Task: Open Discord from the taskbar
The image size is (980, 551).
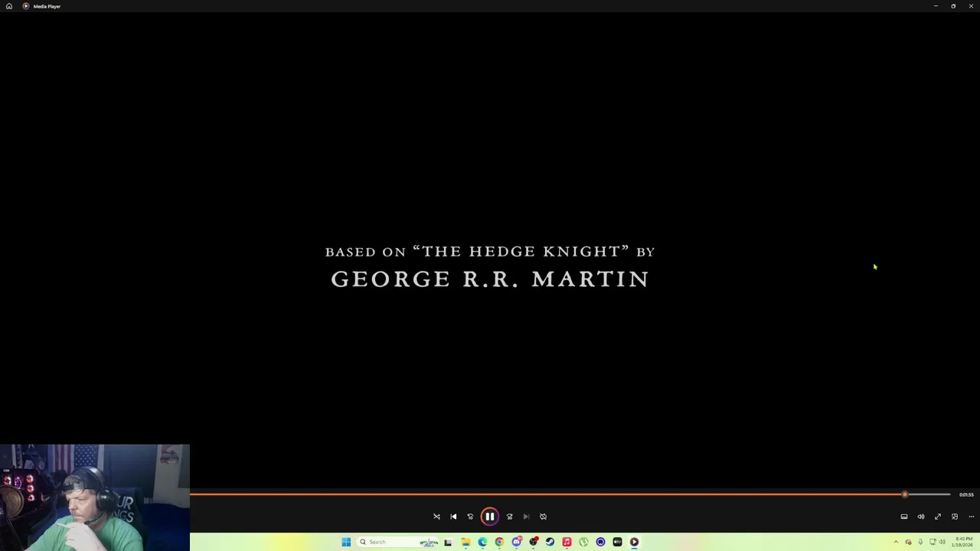Action: coord(517,542)
